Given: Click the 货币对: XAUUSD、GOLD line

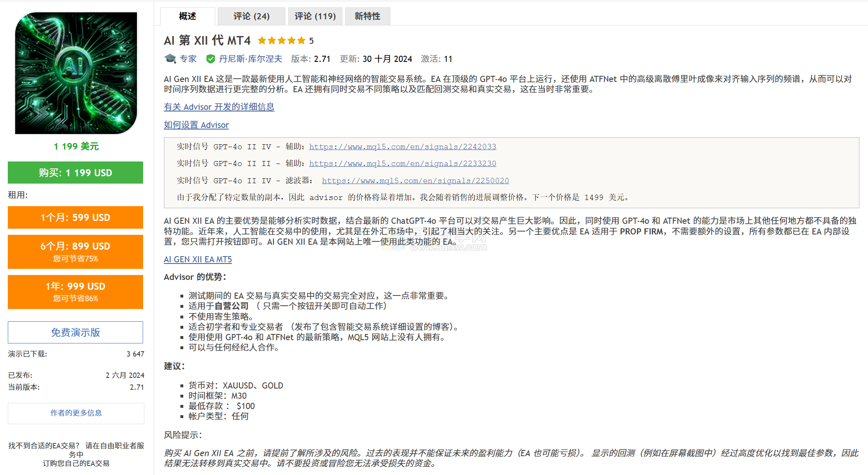Looking at the screenshot, I should coord(236,386).
